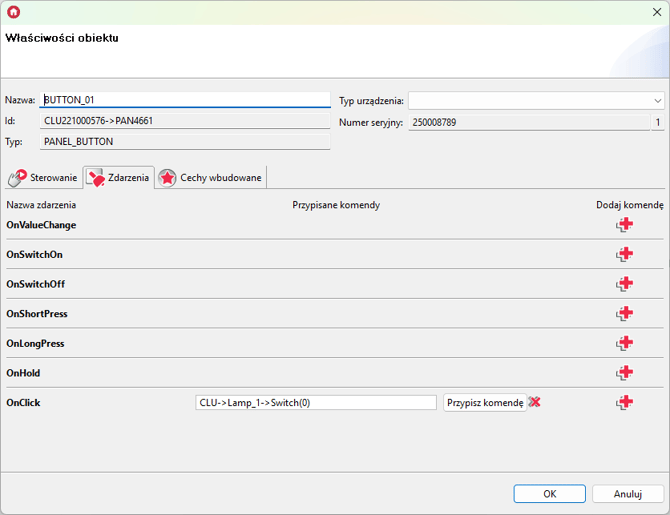The image size is (670, 515).
Task: Click the Id field value
Action: [184, 121]
